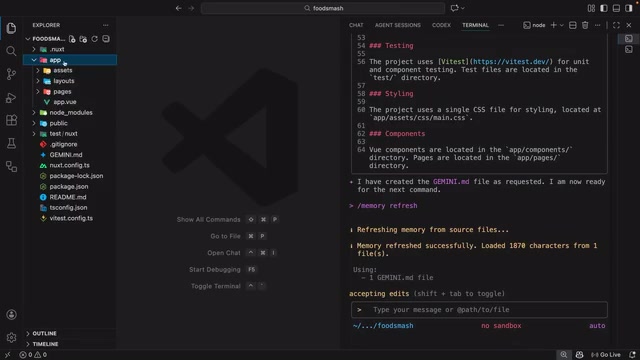Screen dimensions: 640x360
Task: Select the first terminal in terminal list
Action: coord(629,39)
